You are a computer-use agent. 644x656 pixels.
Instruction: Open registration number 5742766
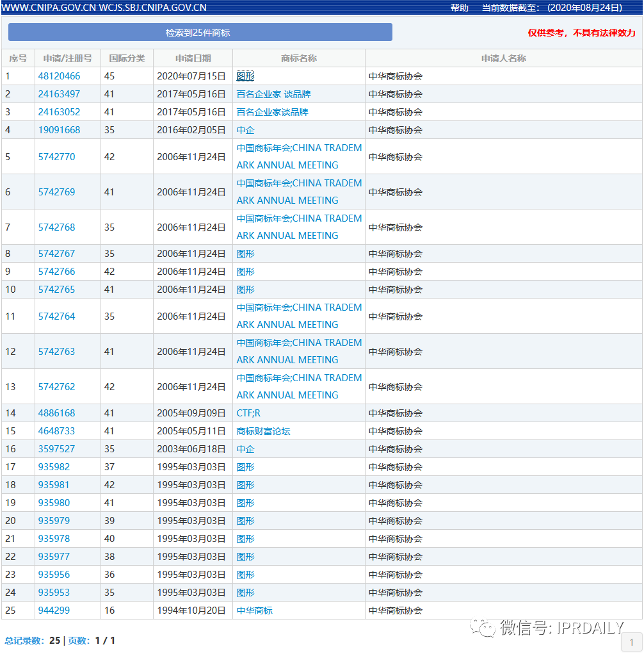[56, 272]
